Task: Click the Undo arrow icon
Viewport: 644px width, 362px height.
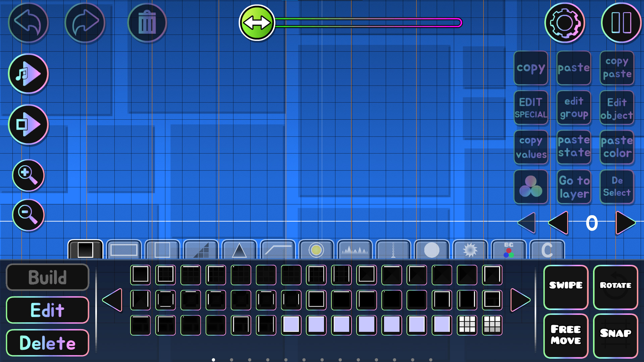Action: tap(28, 22)
